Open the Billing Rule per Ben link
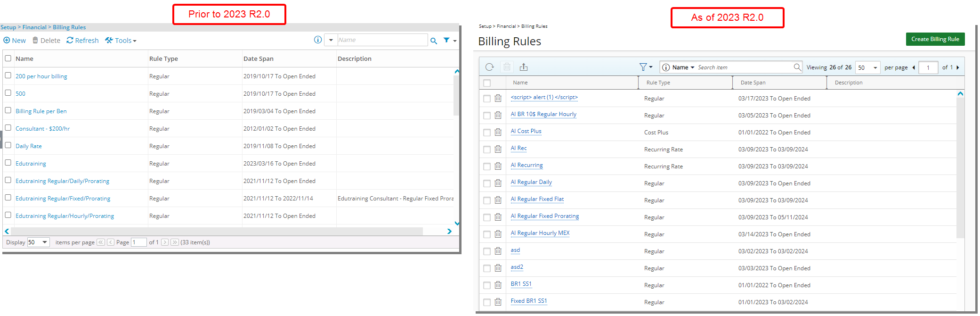The height and width of the screenshot is (316, 980). pyautogui.click(x=41, y=111)
